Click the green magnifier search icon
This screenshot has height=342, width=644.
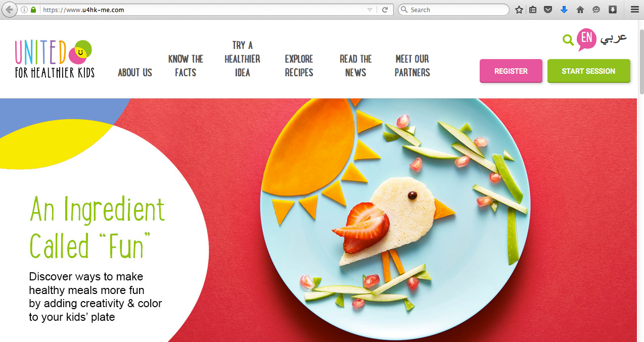click(568, 40)
